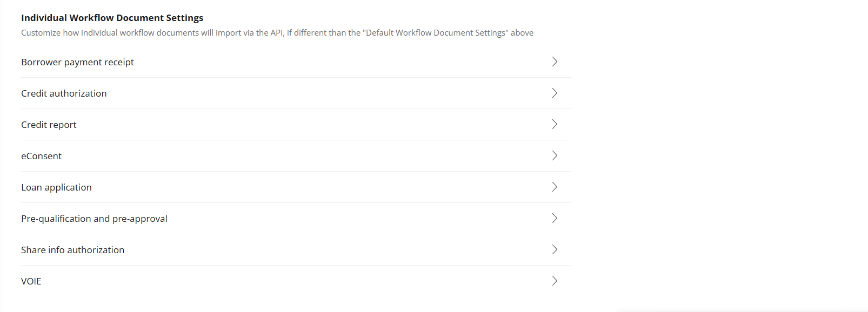This screenshot has width=868, height=312.
Task: Expand Loan application using its chevron
Action: [555, 187]
